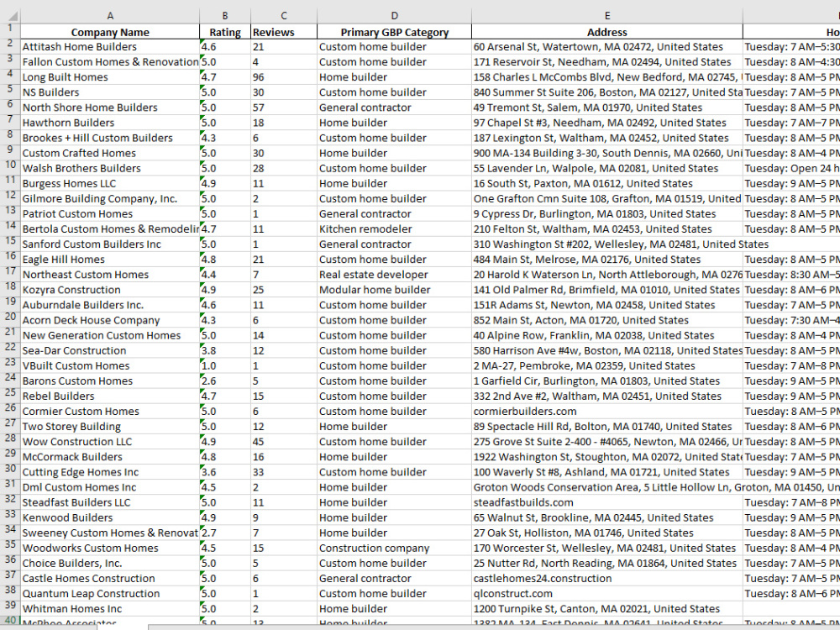Select the Burgess Homes LLC cell
Screen dimensions: 840x630
[x=110, y=183]
